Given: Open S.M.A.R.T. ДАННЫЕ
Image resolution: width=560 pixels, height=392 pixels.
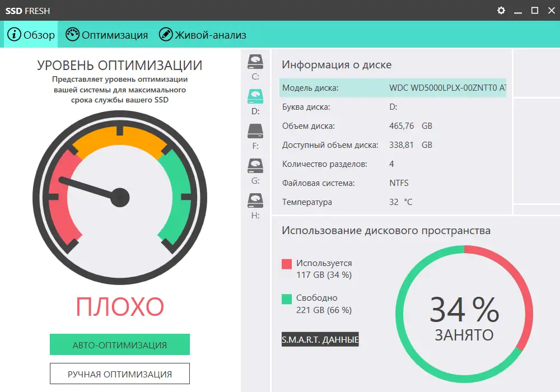Looking at the screenshot, I should click(320, 339).
